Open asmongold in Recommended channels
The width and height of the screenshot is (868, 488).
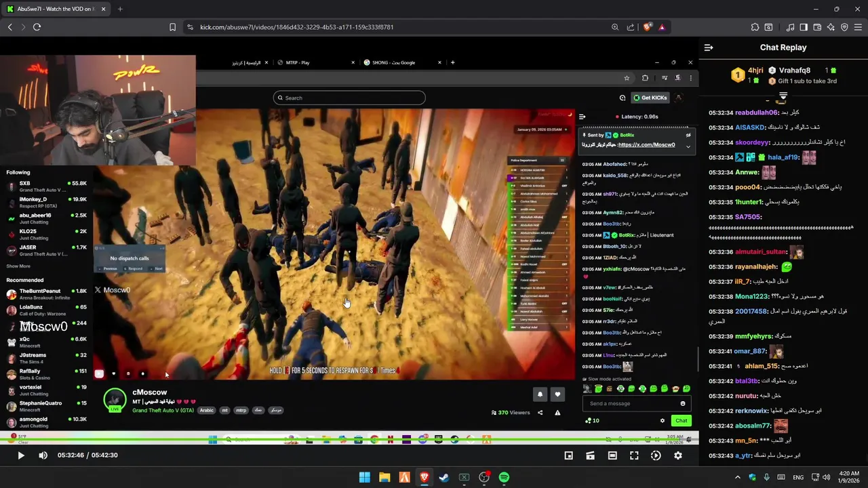pyautogui.click(x=46, y=422)
